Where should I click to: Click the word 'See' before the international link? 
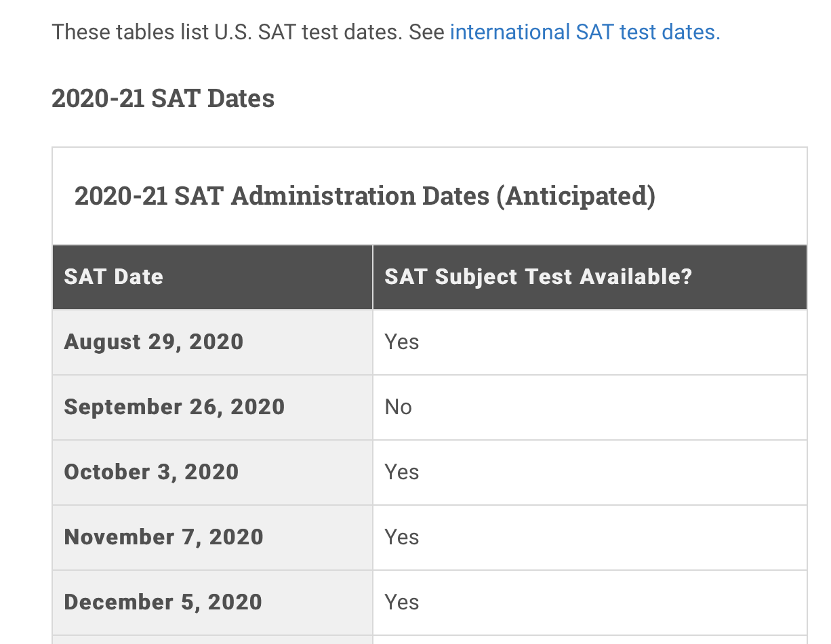427,32
